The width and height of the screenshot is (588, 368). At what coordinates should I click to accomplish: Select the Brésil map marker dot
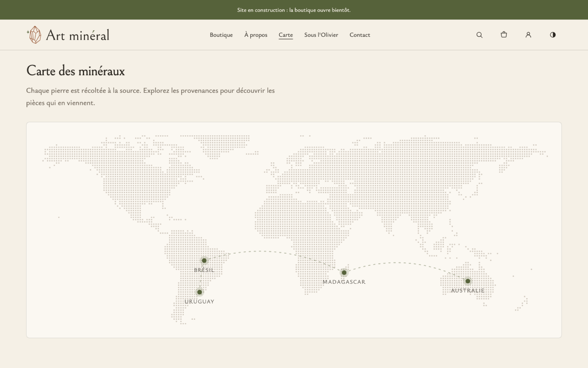point(204,261)
